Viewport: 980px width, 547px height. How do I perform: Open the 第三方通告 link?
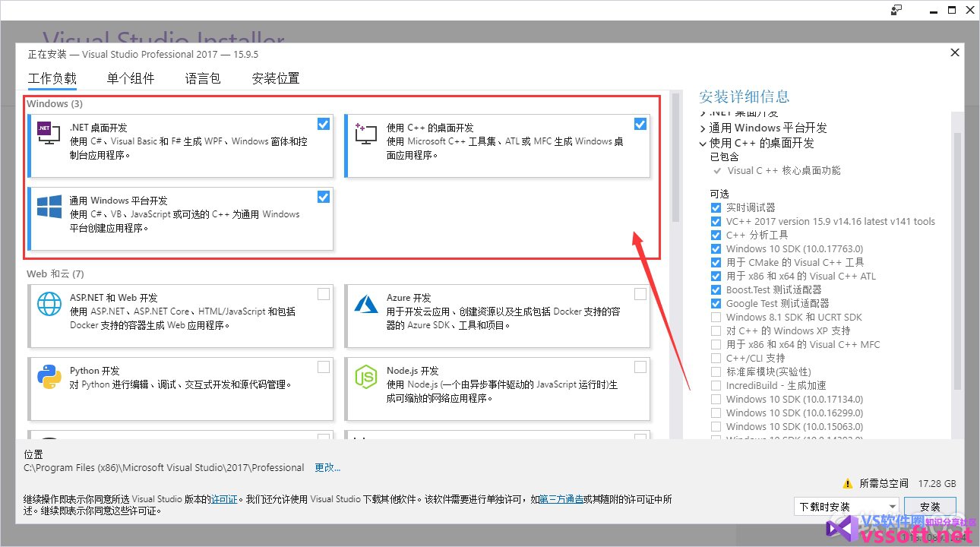[561, 499]
